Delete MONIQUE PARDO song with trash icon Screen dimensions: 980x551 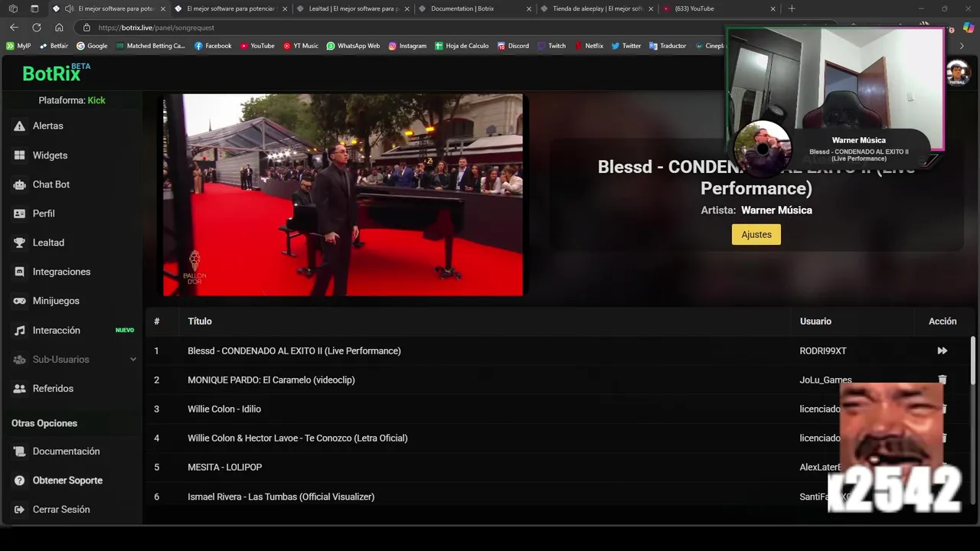(942, 380)
